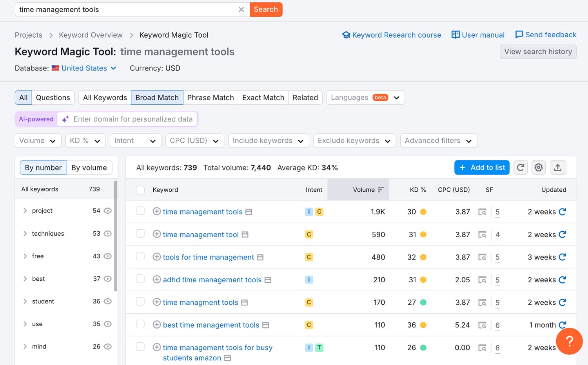Click the table icon next to 'time management tools'
Viewport: 588px width, 365px height.
pos(249,212)
